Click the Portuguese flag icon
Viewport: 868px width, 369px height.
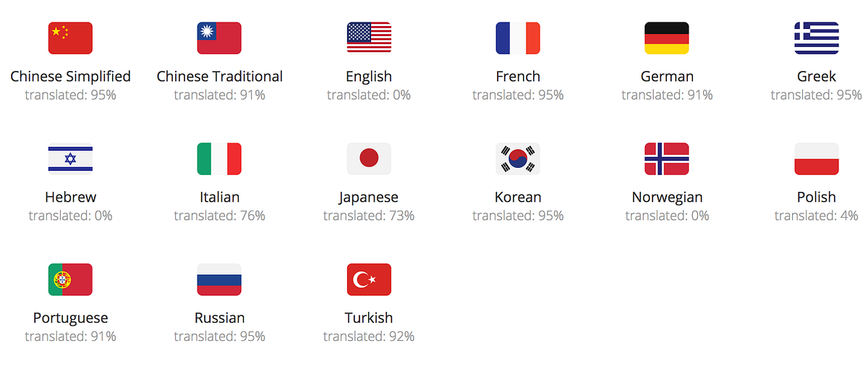(70, 279)
